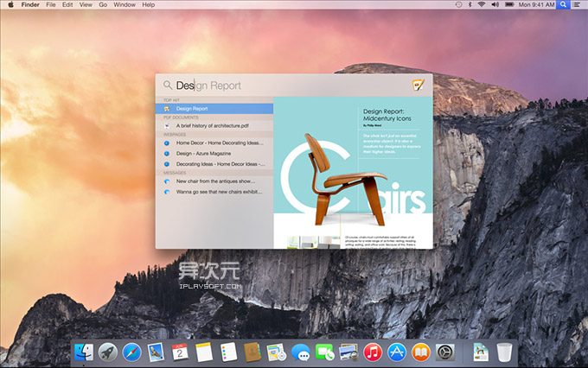Image resolution: width=588 pixels, height=368 pixels.
Task: Open the Go menu
Action: click(103, 5)
